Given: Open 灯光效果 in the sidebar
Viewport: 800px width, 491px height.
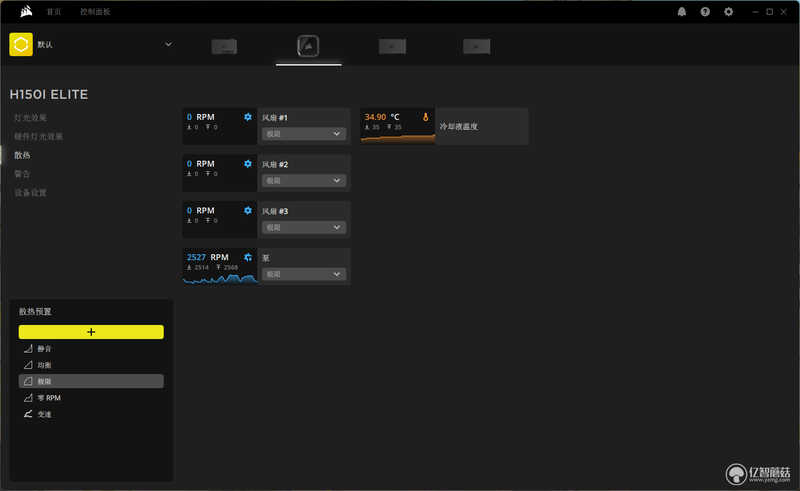Looking at the screenshot, I should coord(30,118).
